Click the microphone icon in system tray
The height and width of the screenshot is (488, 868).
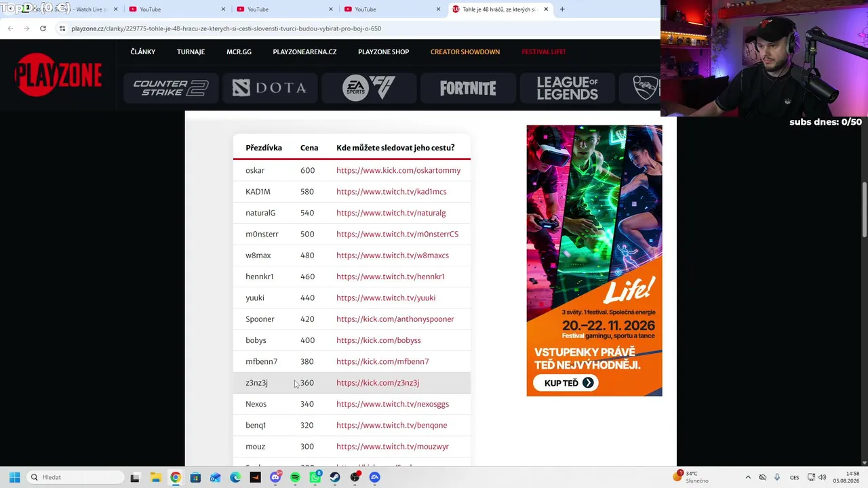click(777, 477)
